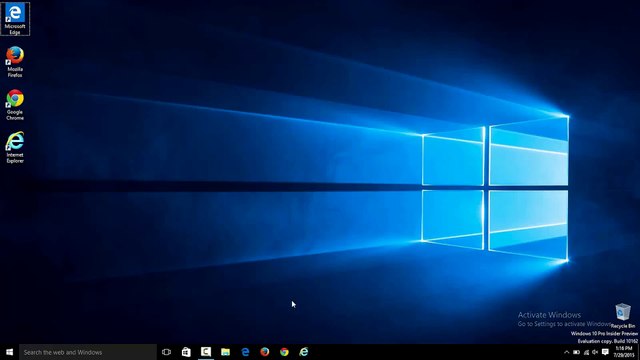Image resolution: width=640 pixels, height=360 pixels.
Task: Open the Store app from the taskbar
Action: (186, 352)
